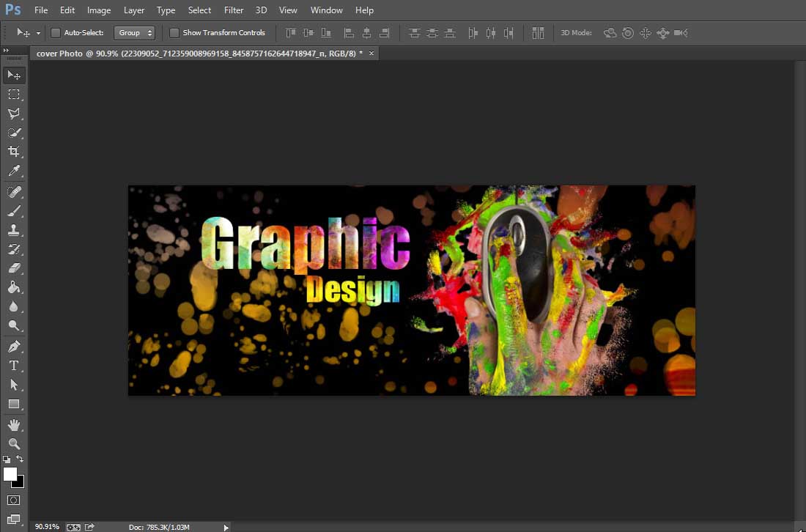Viewport: 806px width, 532px height.
Task: Switch to the cover Photo document tab
Action: click(x=198, y=53)
